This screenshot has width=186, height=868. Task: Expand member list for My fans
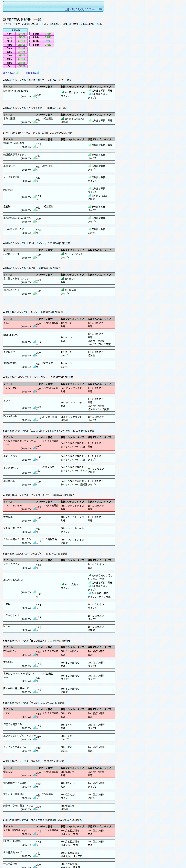pyautogui.click(x=37, y=630)
